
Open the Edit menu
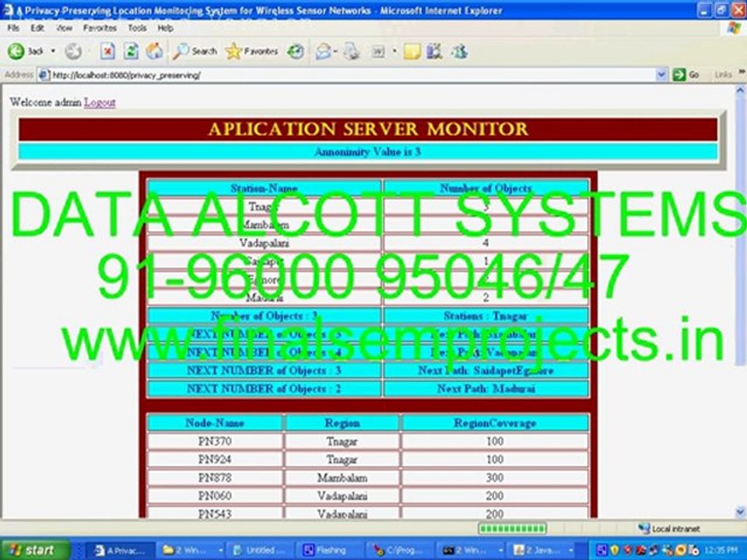37,28
